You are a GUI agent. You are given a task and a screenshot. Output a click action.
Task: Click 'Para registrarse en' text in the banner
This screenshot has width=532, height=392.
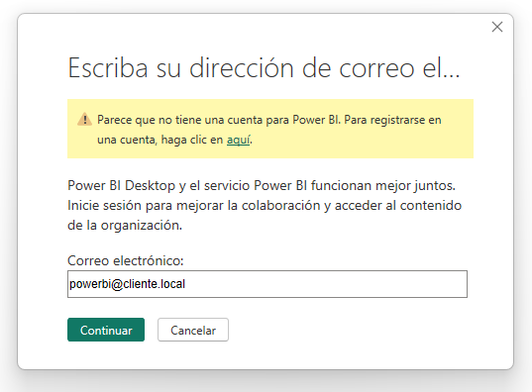tap(392, 120)
